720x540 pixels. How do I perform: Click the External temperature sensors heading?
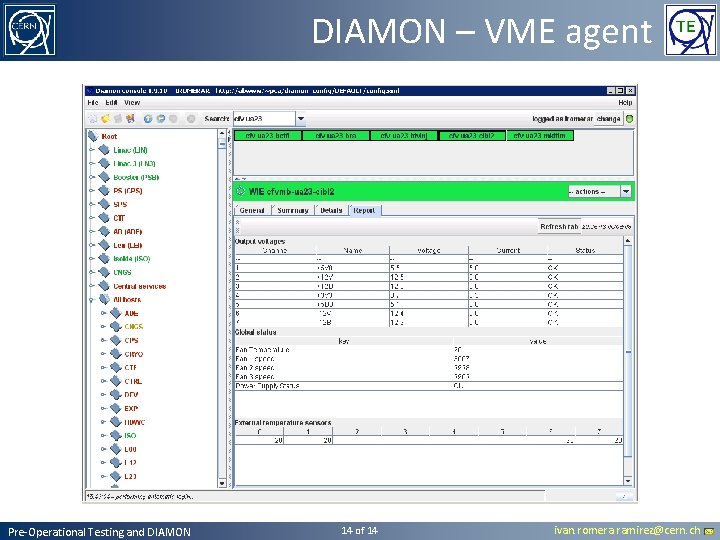[x=283, y=422]
